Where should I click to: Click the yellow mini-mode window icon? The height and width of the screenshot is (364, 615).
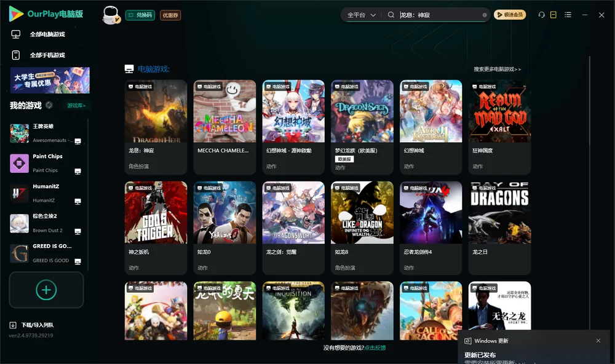point(553,15)
